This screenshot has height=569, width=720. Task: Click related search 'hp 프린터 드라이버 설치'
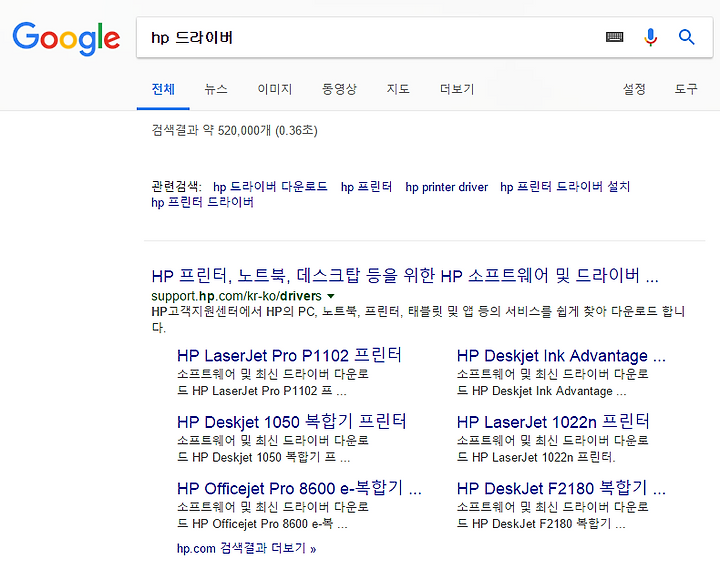tap(565, 186)
